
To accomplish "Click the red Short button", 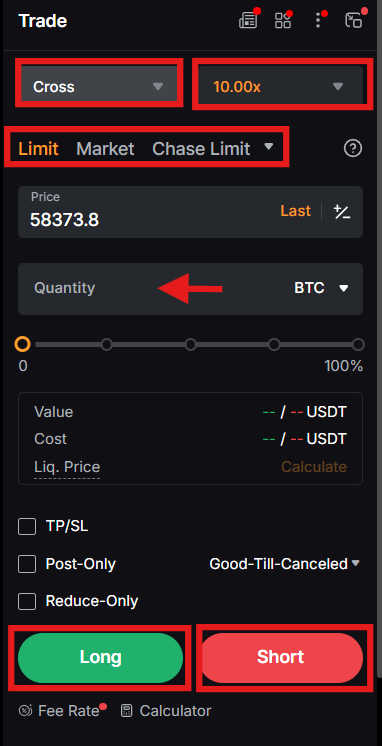I will pos(281,658).
